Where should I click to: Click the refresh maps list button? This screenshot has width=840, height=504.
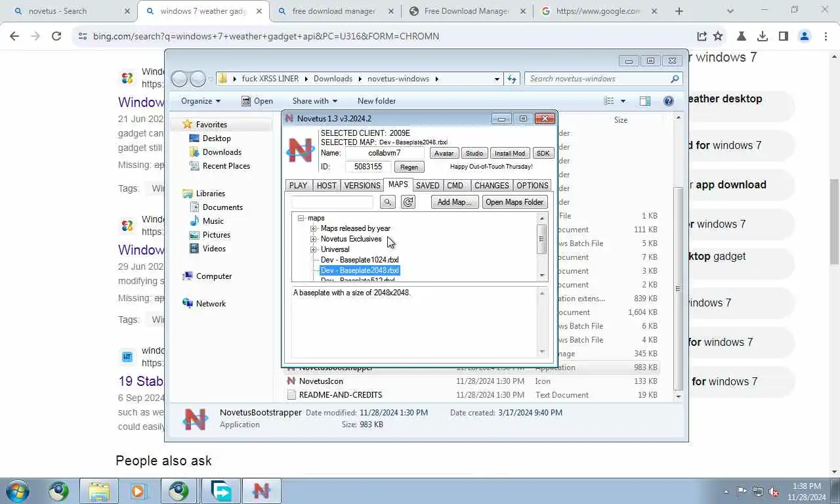tap(408, 202)
